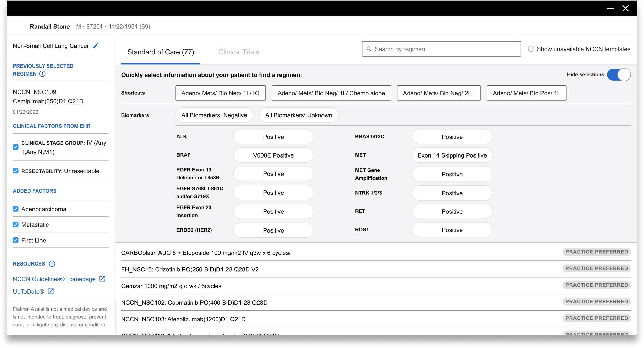This screenshot has width=644, height=348.
Task: Mark RET as Positive
Action: (452, 211)
